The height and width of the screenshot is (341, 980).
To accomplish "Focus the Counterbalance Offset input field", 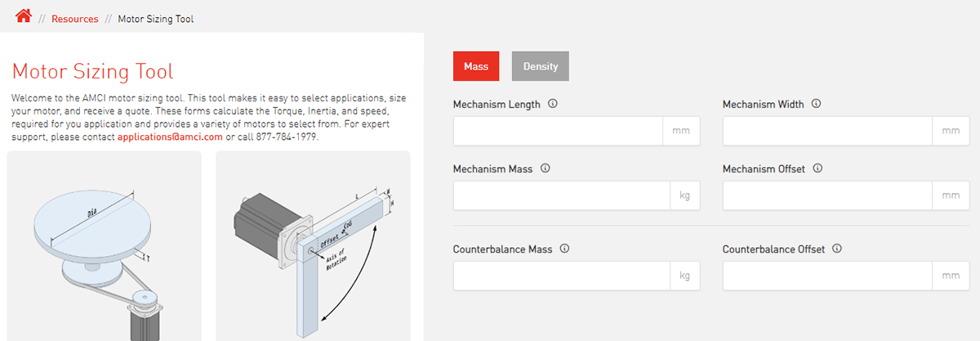I will 827,276.
